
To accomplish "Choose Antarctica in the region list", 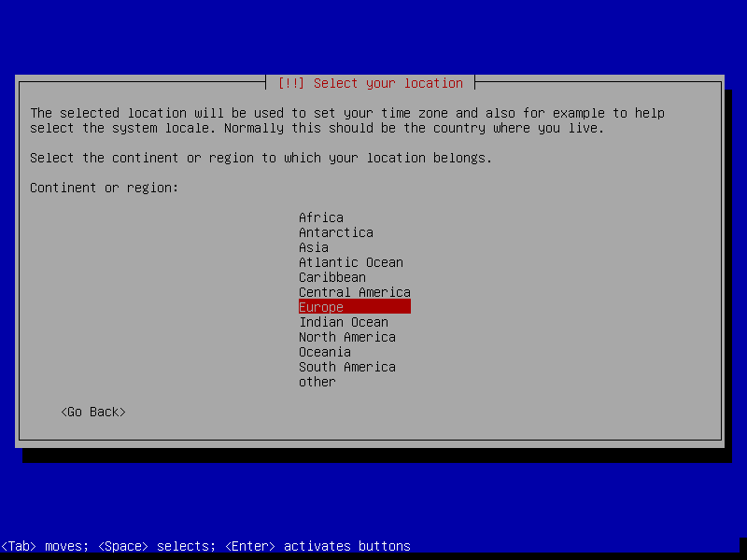I will pos(335,232).
